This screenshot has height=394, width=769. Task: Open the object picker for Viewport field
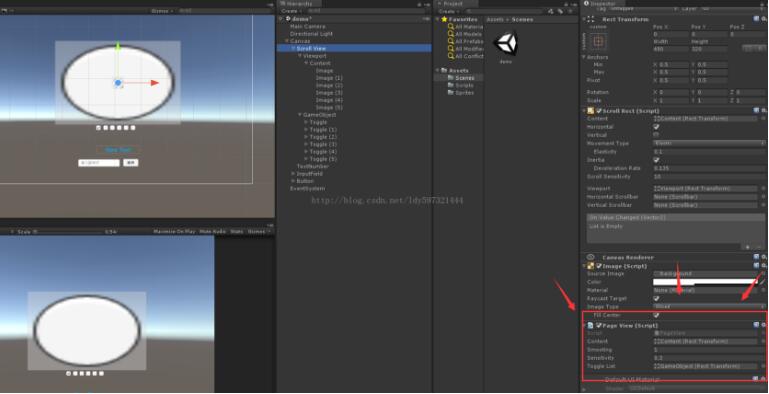763,188
